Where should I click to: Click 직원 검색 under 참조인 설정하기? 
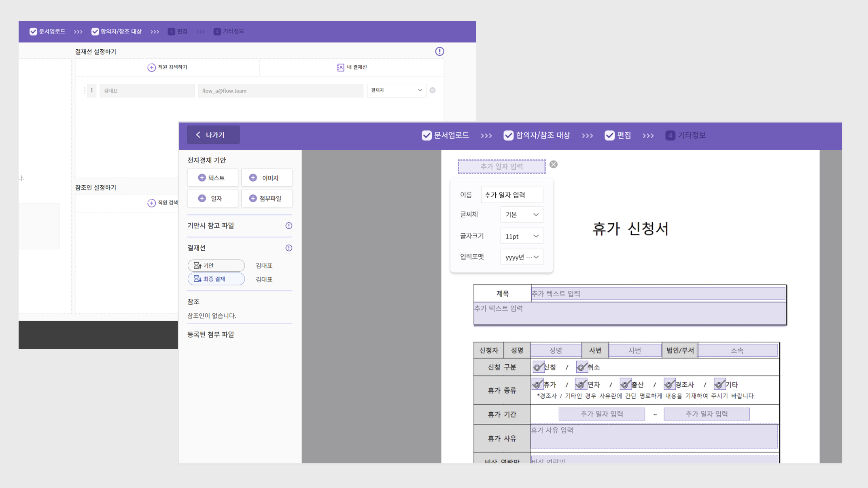tap(163, 203)
